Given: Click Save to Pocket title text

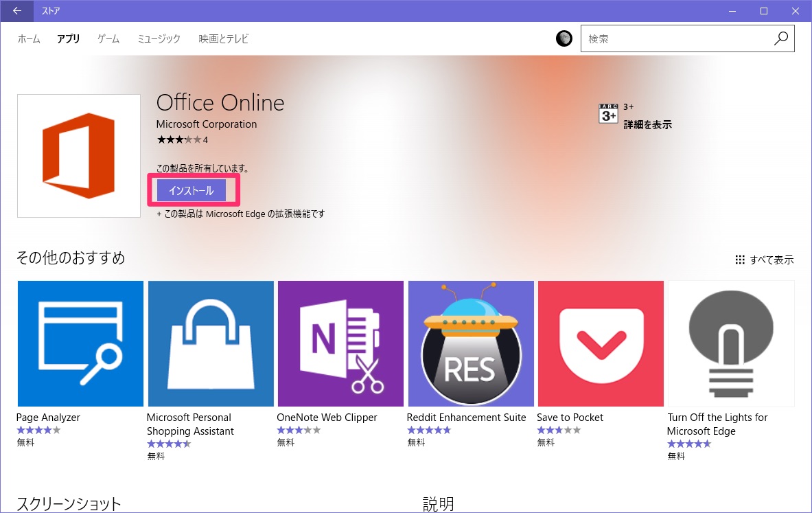Looking at the screenshot, I should (570, 417).
